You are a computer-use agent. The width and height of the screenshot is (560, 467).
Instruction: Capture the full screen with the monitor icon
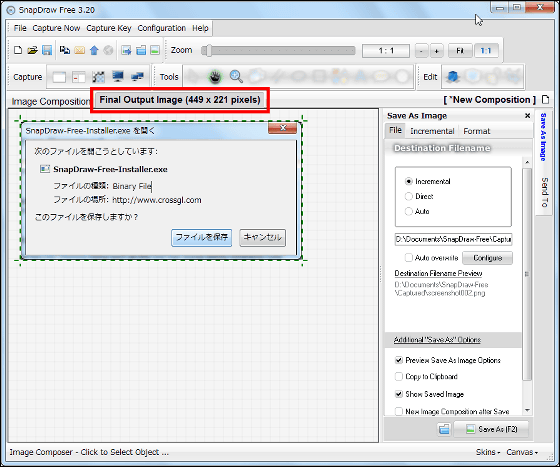[x=118, y=76]
